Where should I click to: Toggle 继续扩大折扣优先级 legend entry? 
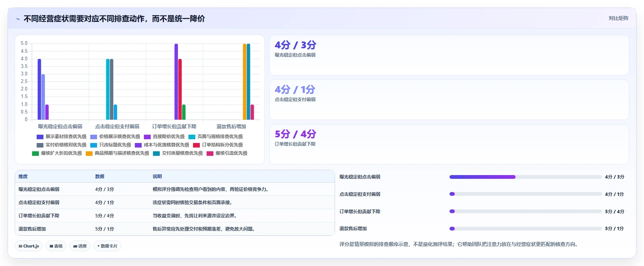coord(57,153)
